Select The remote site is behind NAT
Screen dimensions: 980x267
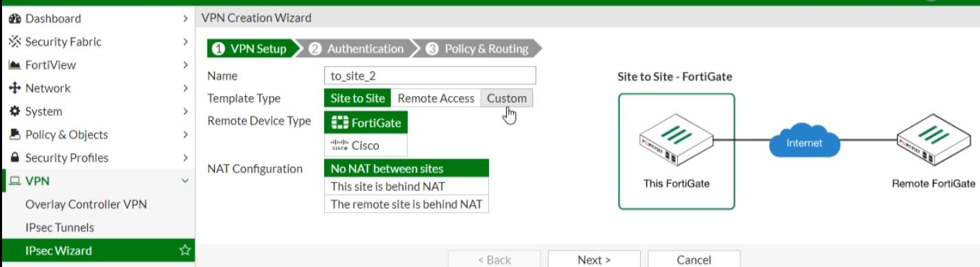[407, 204]
